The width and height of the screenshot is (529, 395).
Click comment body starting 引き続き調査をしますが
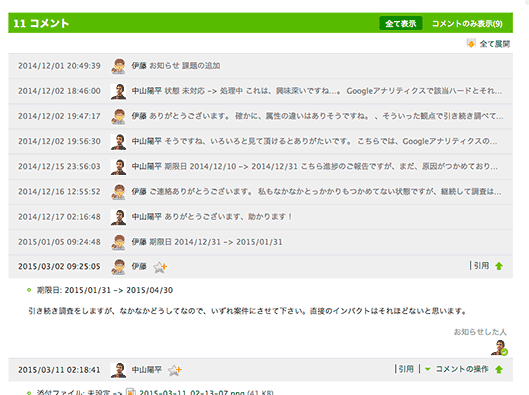247,311
